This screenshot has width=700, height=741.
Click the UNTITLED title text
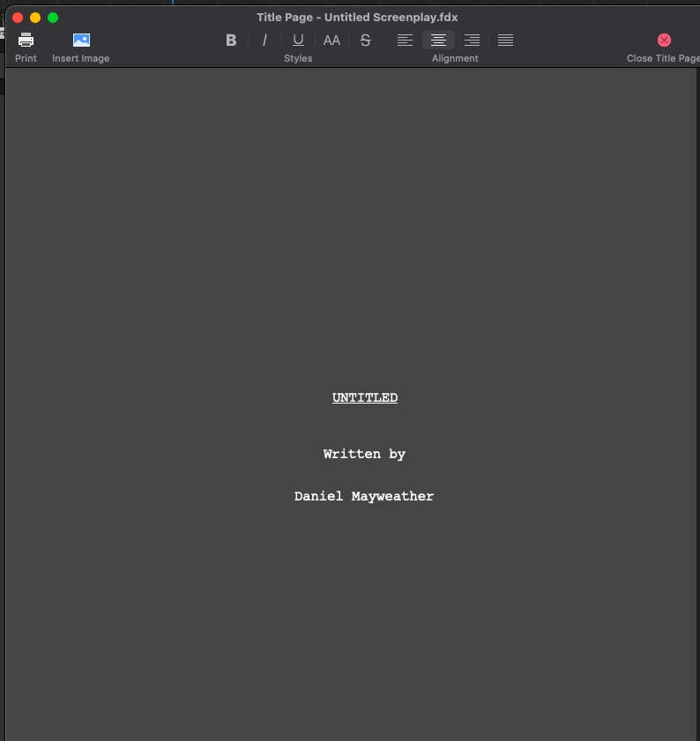(x=365, y=398)
